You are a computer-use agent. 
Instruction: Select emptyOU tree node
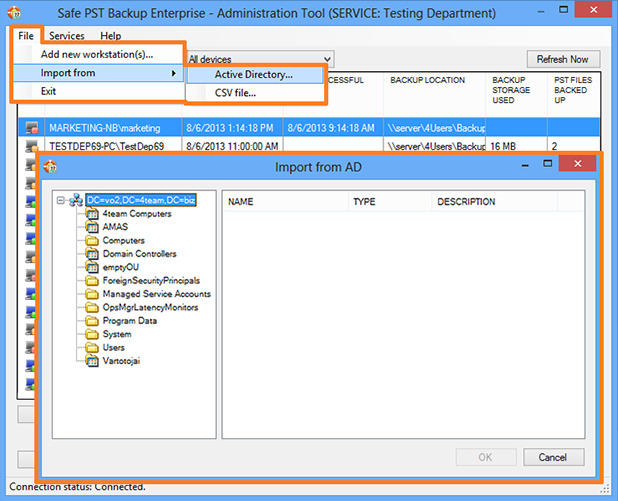coord(121,267)
